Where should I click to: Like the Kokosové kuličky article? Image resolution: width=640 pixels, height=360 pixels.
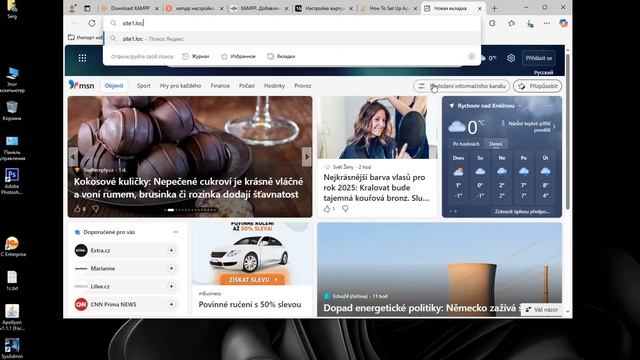click(77, 209)
